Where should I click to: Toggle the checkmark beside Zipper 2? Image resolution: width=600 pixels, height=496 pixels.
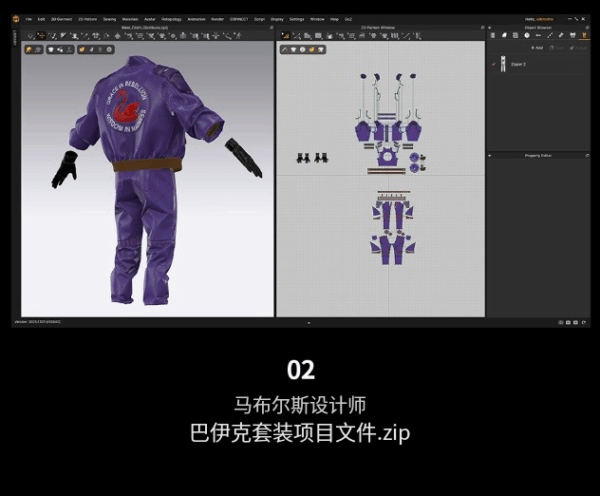point(494,64)
